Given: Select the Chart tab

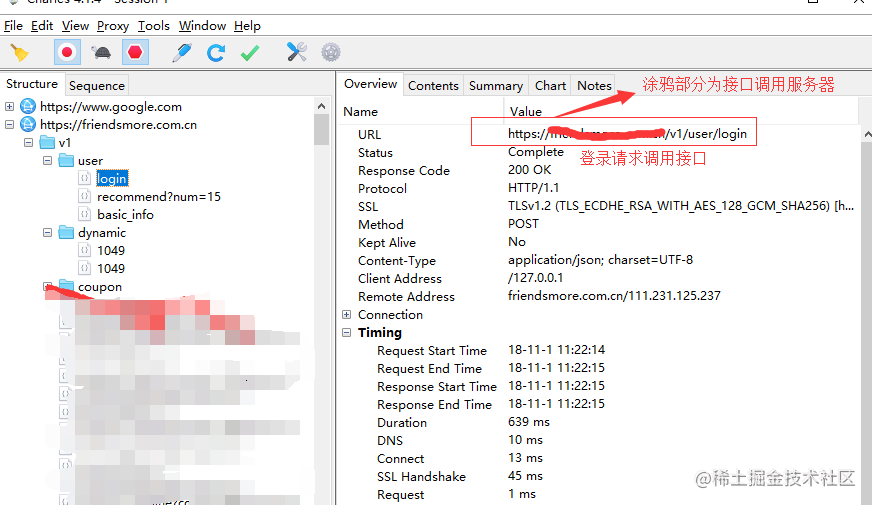Looking at the screenshot, I should [550, 85].
